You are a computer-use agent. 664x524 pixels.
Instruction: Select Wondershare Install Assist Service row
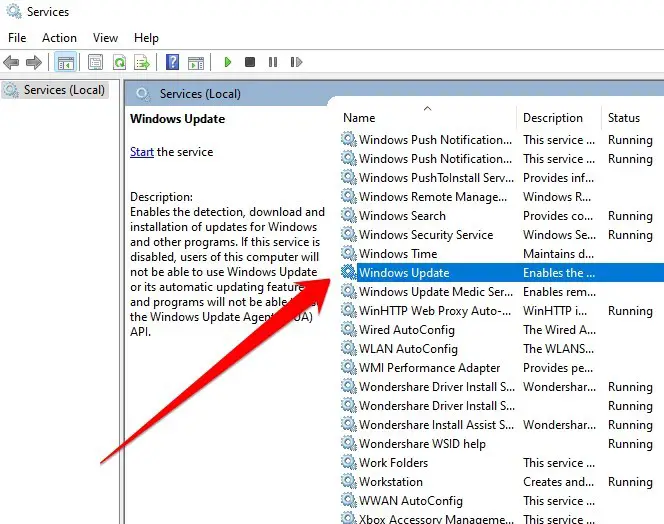coord(502,424)
